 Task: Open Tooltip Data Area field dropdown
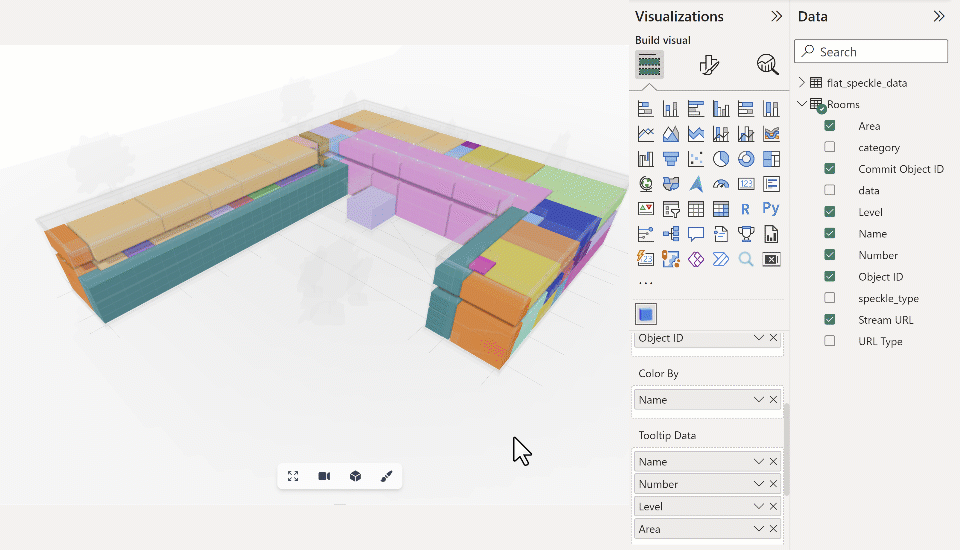pyautogui.click(x=759, y=529)
